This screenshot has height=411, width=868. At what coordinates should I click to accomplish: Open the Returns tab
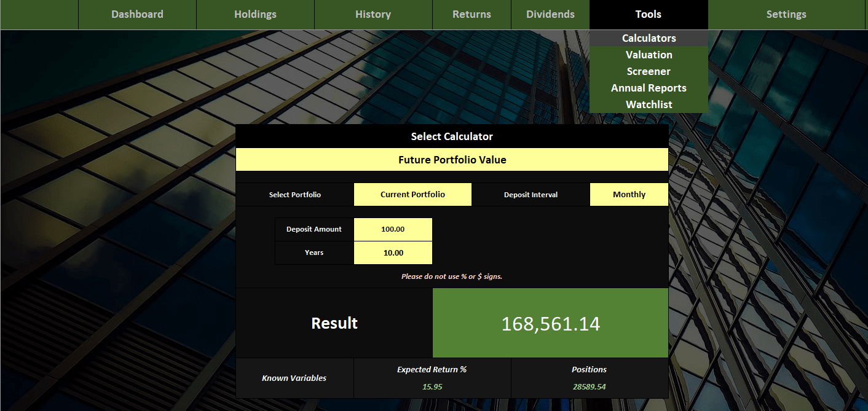click(471, 14)
